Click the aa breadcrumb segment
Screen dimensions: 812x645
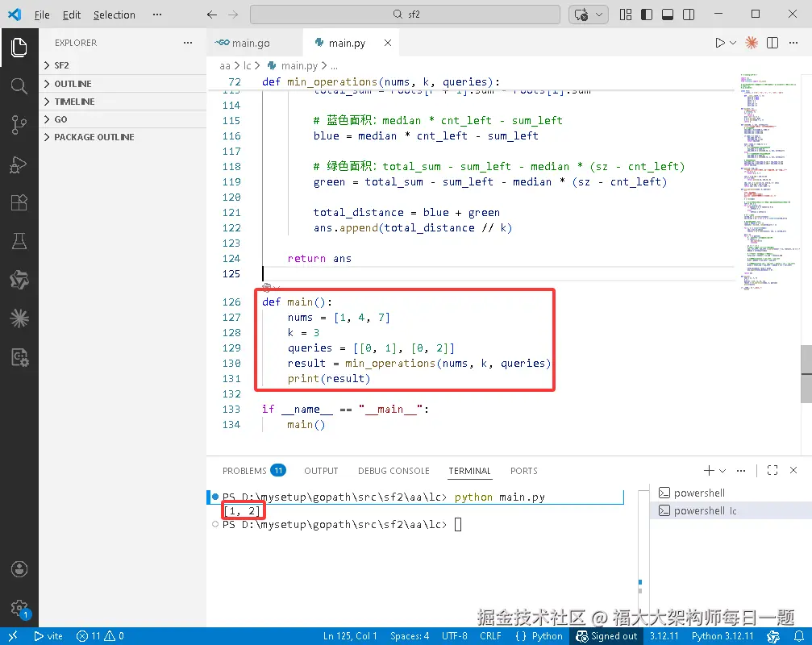click(x=224, y=66)
